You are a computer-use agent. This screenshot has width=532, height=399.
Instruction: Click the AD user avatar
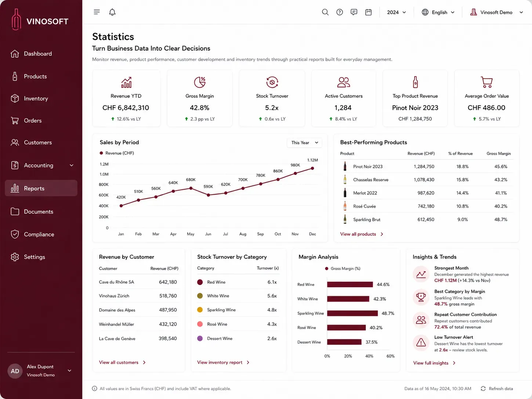point(15,371)
